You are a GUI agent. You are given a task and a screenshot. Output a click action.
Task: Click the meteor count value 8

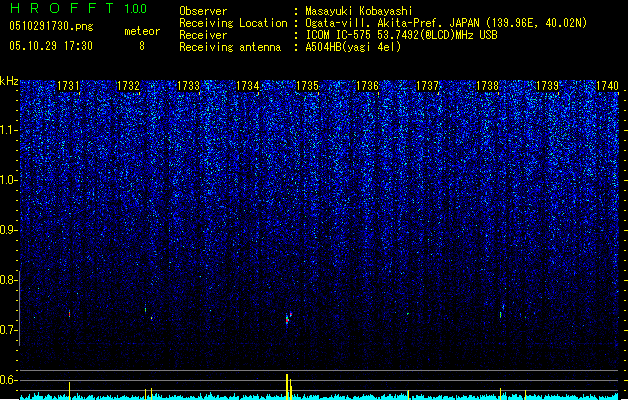coord(142,46)
